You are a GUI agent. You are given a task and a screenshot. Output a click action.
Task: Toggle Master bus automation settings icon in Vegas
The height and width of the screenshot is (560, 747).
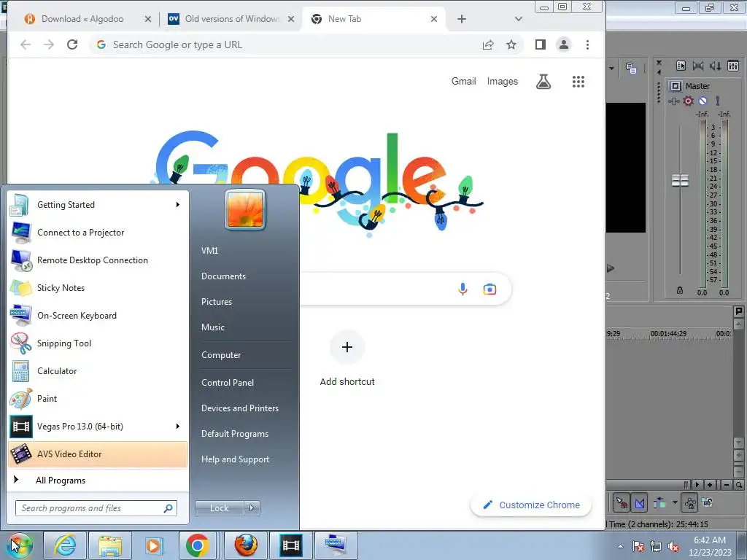673,101
